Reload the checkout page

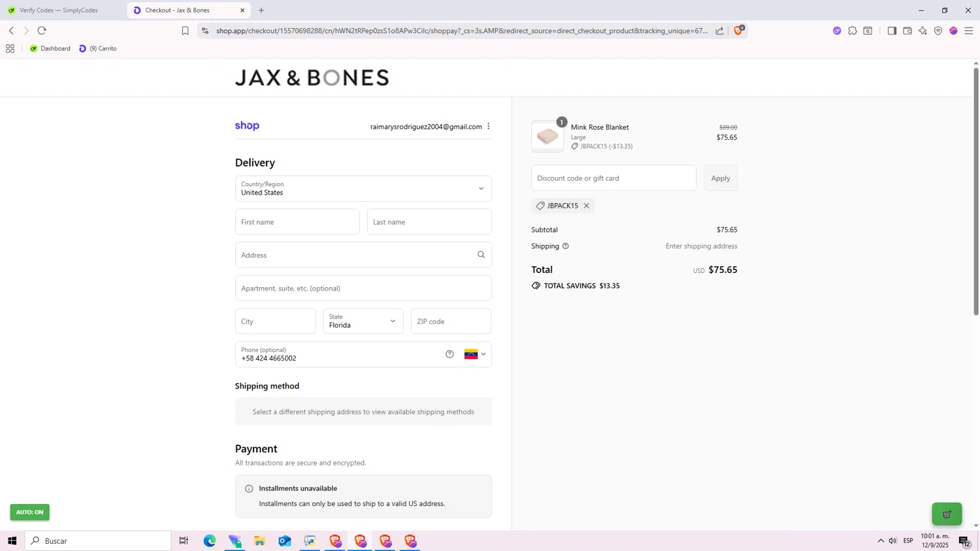[42, 31]
